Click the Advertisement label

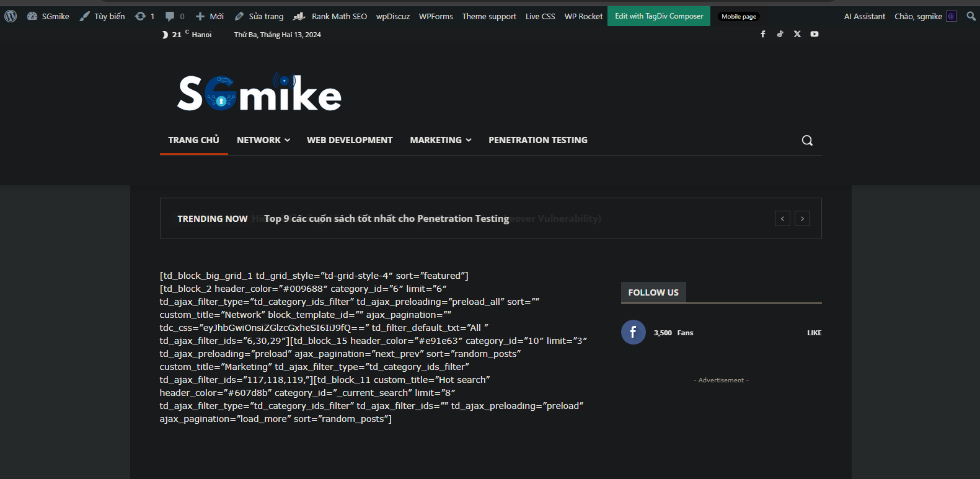721,380
